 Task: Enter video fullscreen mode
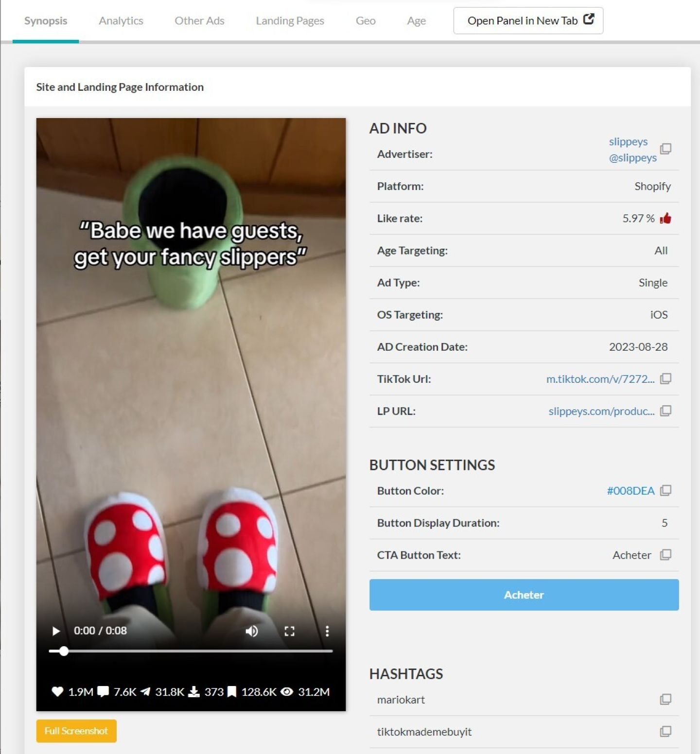(x=289, y=631)
